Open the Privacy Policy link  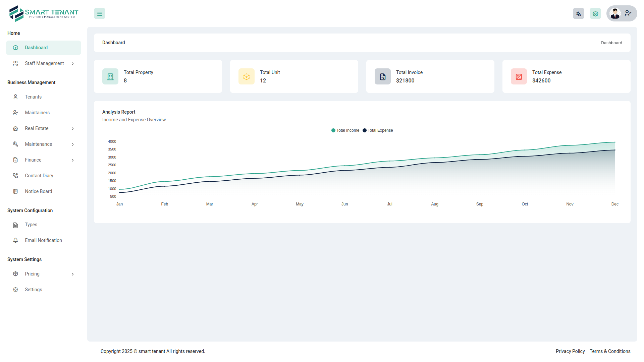pos(570,351)
